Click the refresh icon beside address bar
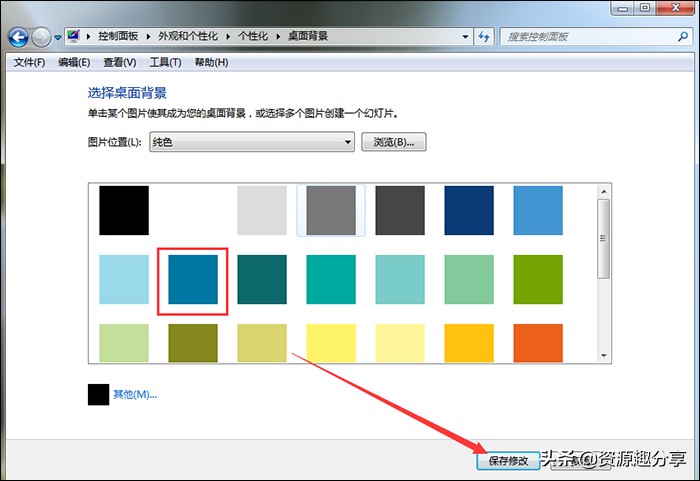The height and width of the screenshot is (481, 700). 484,37
